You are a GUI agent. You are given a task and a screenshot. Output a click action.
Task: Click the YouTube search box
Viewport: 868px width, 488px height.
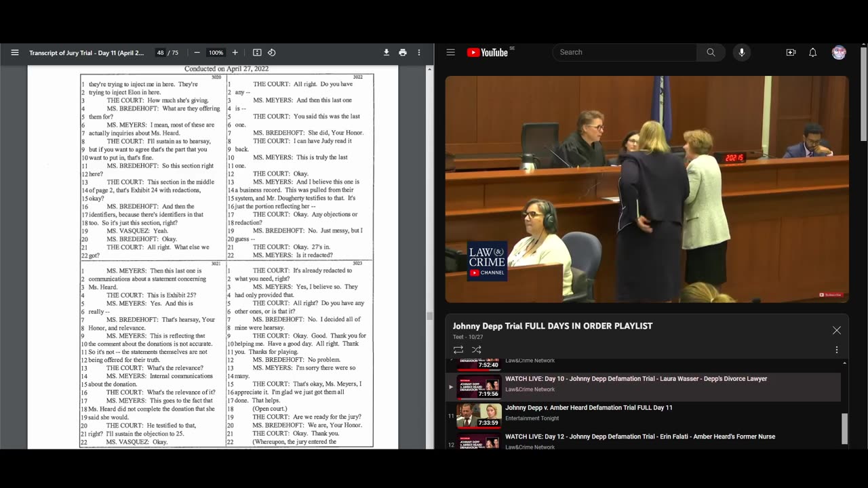[x=624, y=52]
